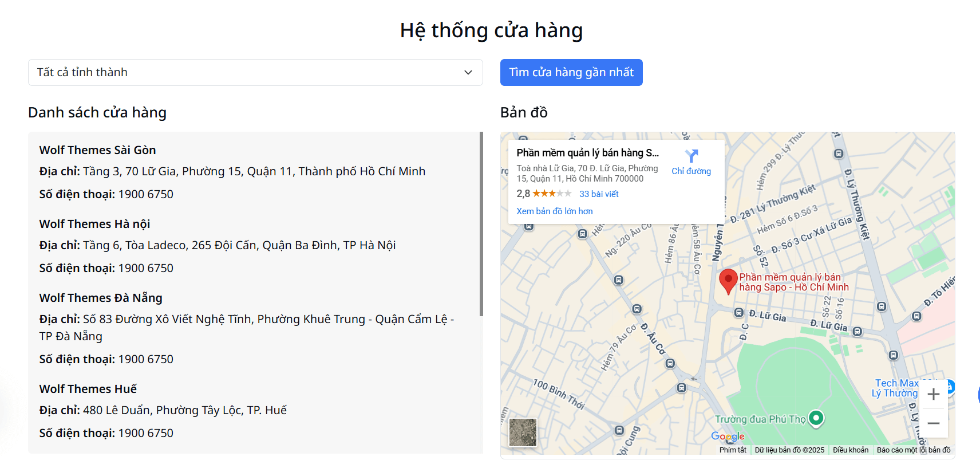The width and height of the screenshot is (980, 476).
Task: Select store 'Wolf Themes Huế'
Action: [88, 389]
